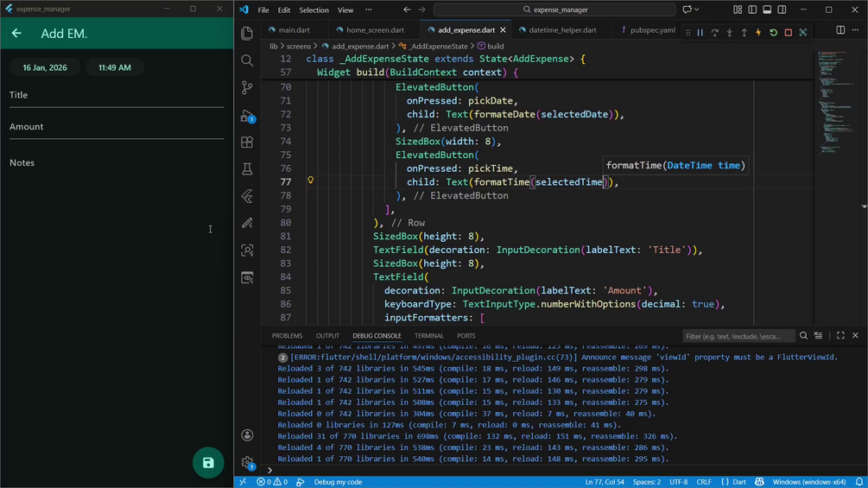Click the debug console filter box
This screenshot has width=868, height=488.
739,336
